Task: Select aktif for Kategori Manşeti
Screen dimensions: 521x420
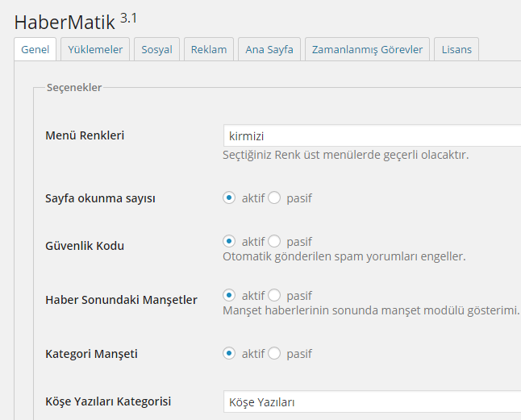Action: [229, 353]
